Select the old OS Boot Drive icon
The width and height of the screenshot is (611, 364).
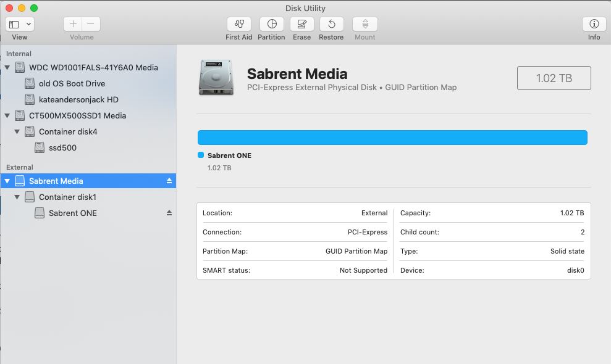click(30, 83)
